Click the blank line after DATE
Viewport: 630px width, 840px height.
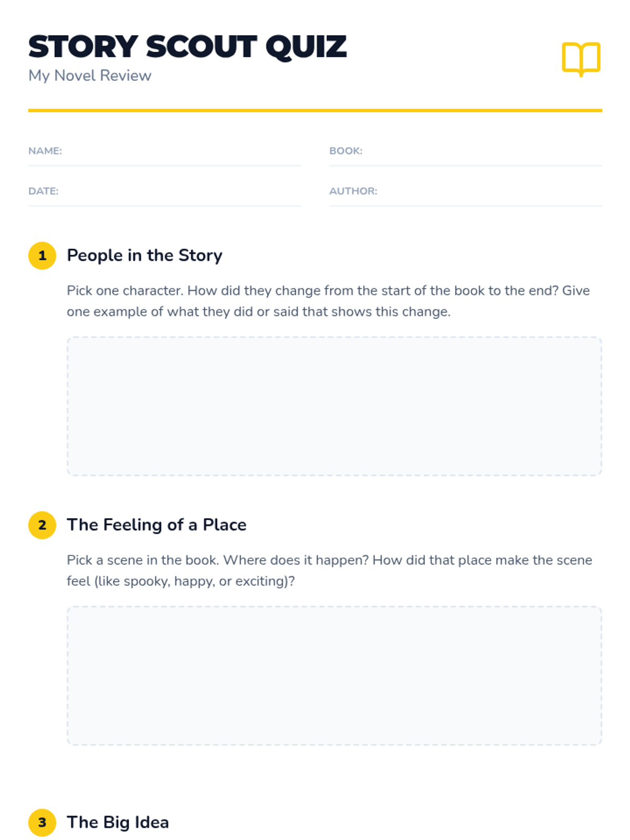pyautogui.click(x=180, y=192)
